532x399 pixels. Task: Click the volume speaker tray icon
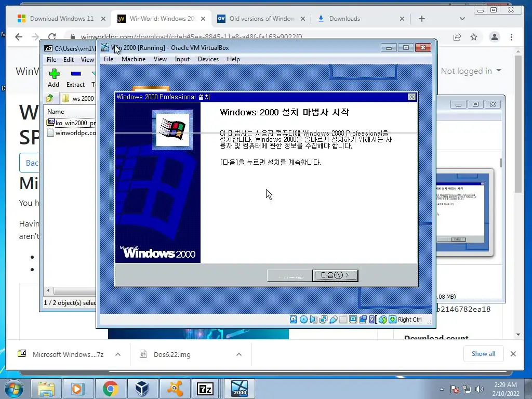pos(480,389)
